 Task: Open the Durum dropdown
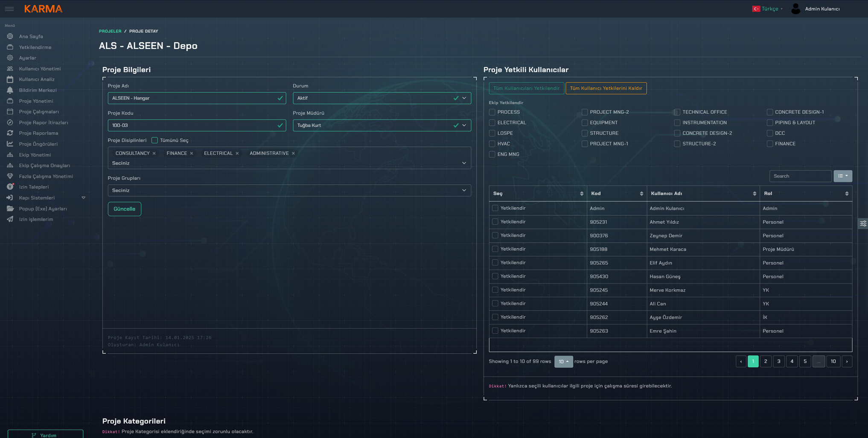tap(382, 98)
